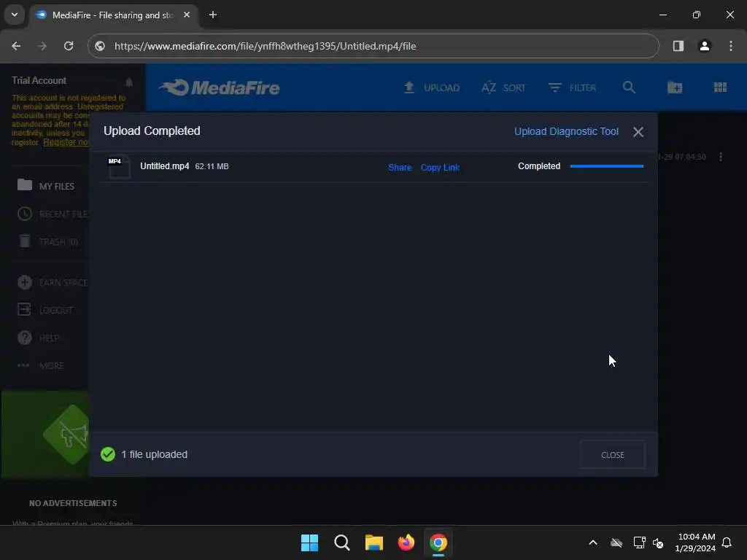Open file row three-dot options menu
This screenshot has height=560, width=747.
pyautogui.click(x=720, y=157)
